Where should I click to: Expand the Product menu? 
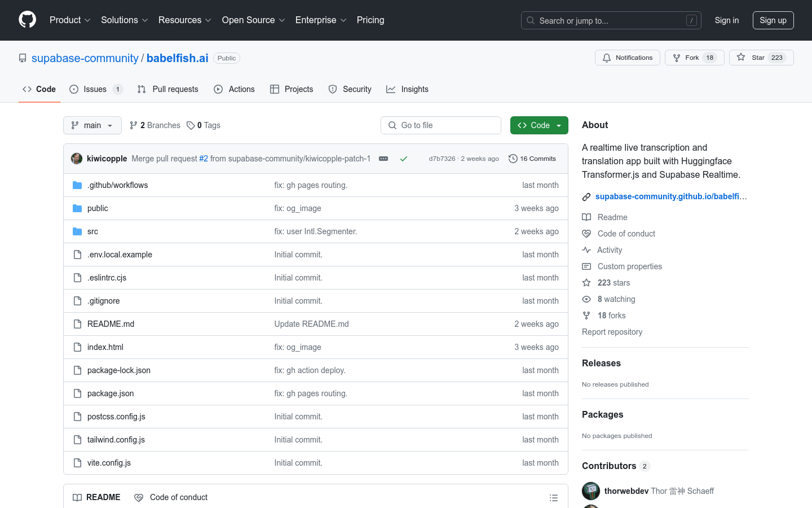click(x=70, y=20)
